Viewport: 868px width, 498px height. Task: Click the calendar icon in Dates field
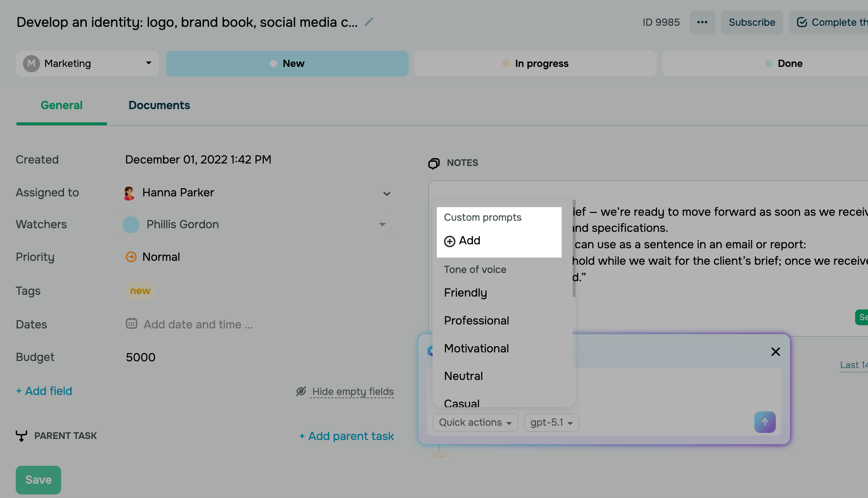131,324
